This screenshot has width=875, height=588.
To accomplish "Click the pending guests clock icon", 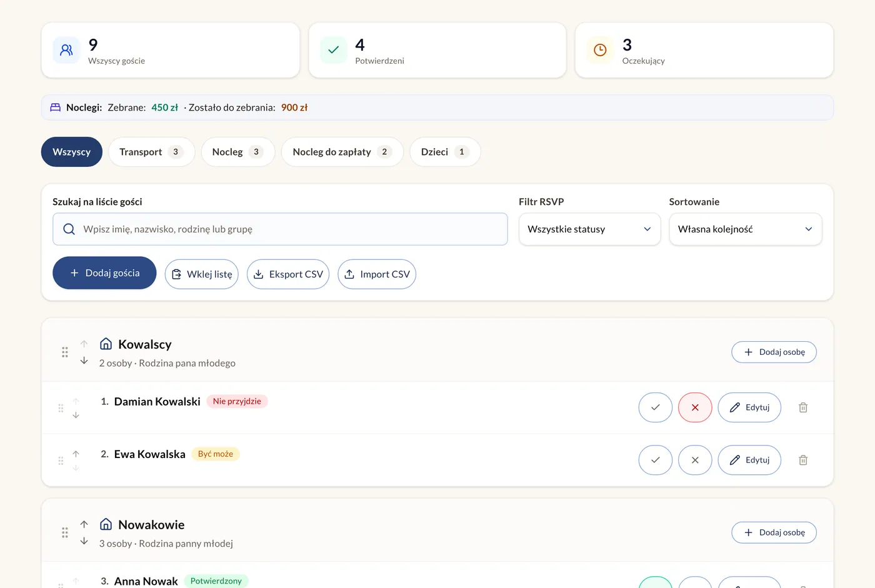I will (600, 50).
